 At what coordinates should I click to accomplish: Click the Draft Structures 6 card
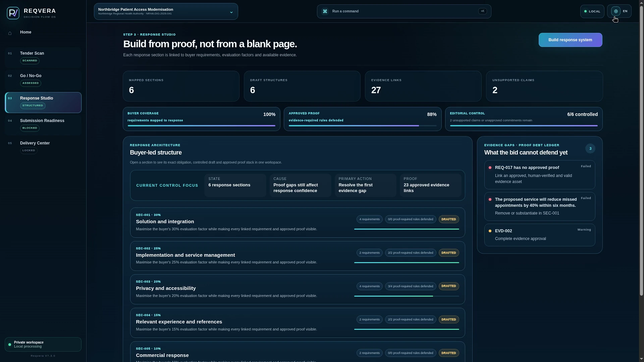[x=302, y=86]
